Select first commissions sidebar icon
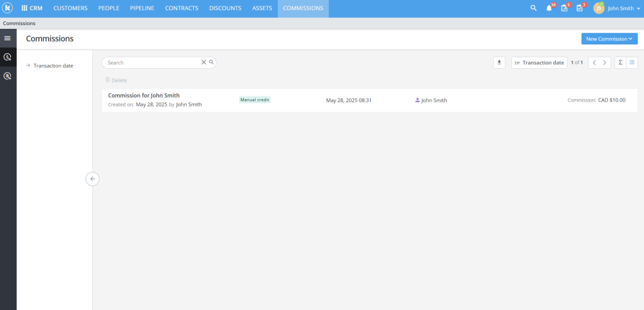The width and height of the screenshot is (644, 310). pyautogui.click(x=7, y=57)
